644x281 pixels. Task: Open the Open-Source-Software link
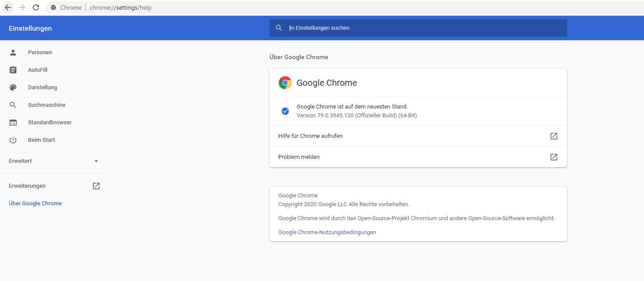coord(496,218)
